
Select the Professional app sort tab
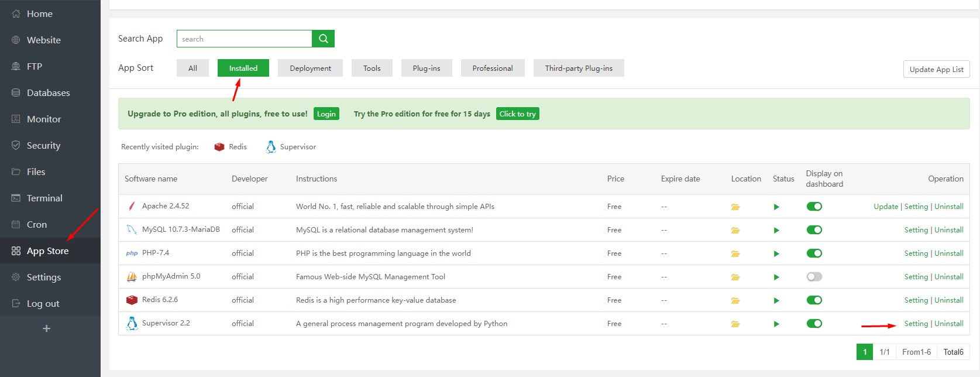tap(493, 68)
